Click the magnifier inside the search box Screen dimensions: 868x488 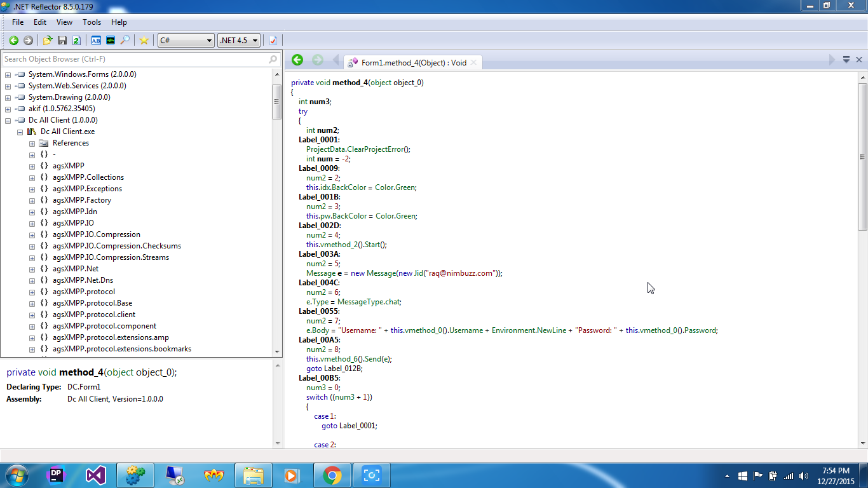click(x=273, y=59)
